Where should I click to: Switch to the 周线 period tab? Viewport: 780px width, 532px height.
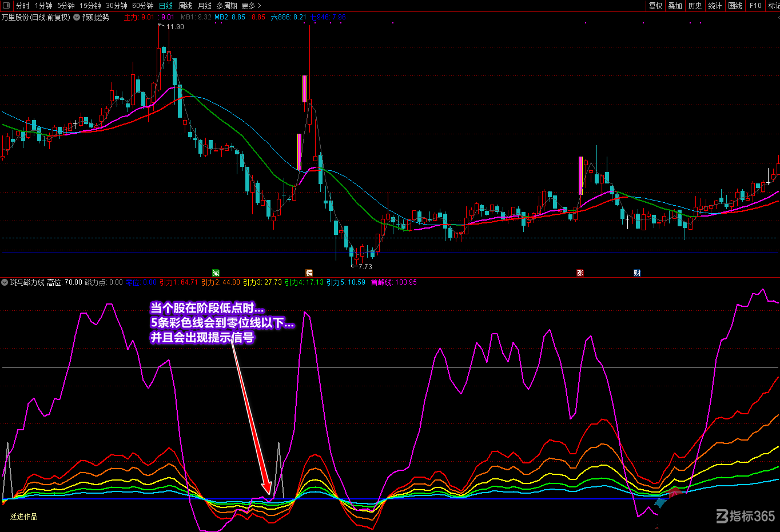click(185, 6)
